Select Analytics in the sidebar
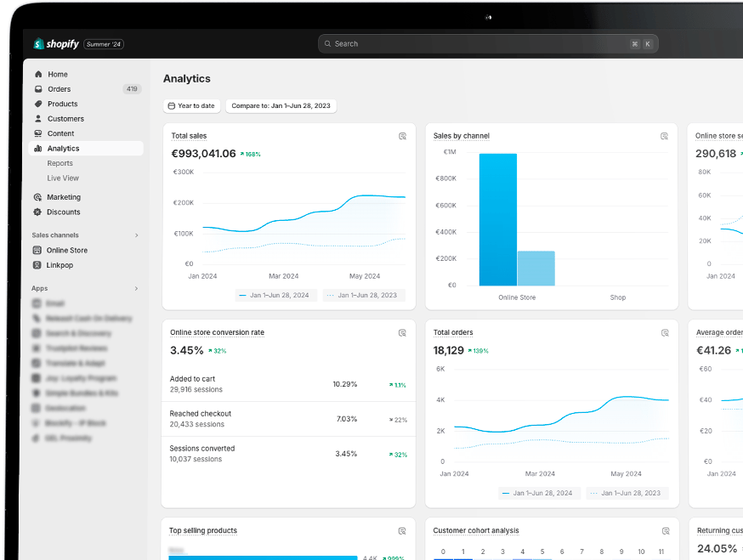The width and height of the screenshot is (743, 560). click(86, 149)
